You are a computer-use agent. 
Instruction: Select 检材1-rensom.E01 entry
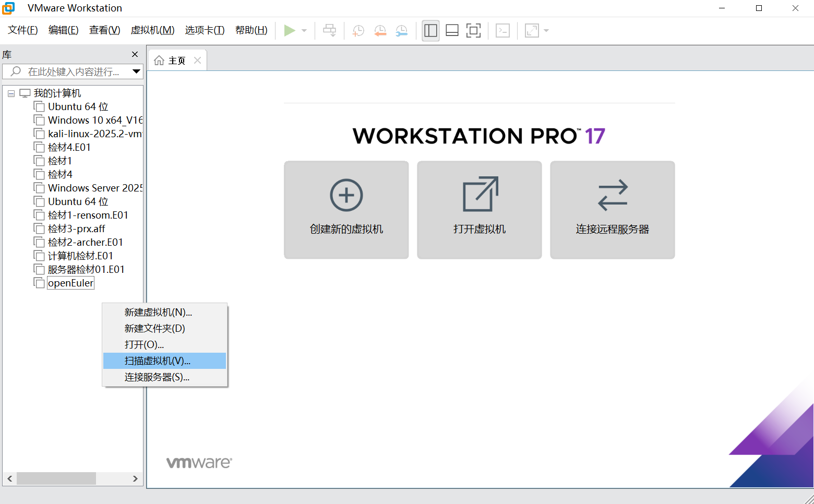pyautogui.click(x=88, y=215)
